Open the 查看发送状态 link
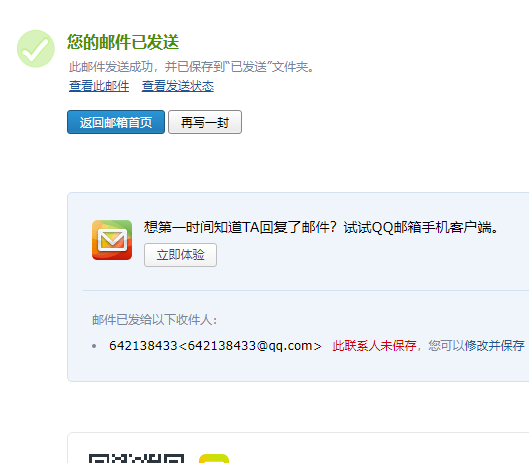The image size is (529, 463). click(x=177, y=86)
